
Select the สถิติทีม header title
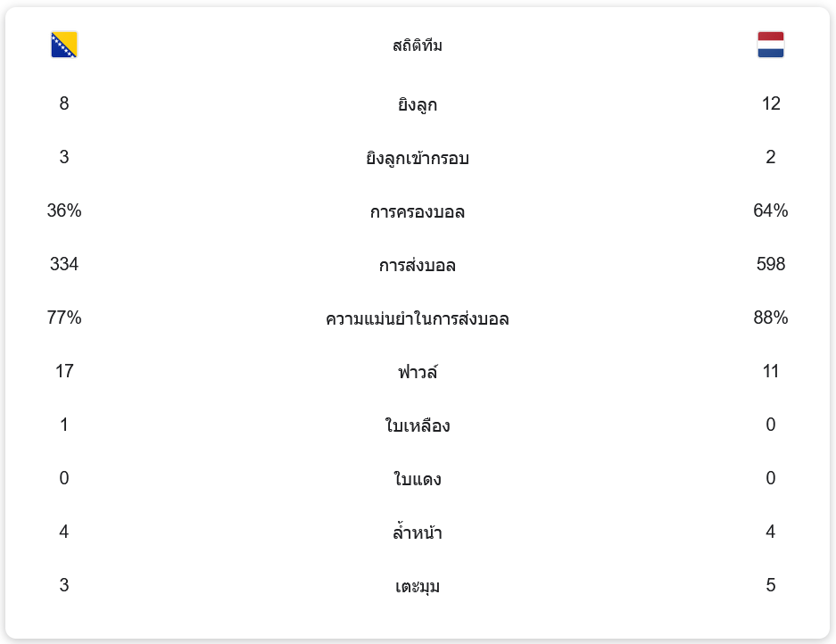pos(418,45)
